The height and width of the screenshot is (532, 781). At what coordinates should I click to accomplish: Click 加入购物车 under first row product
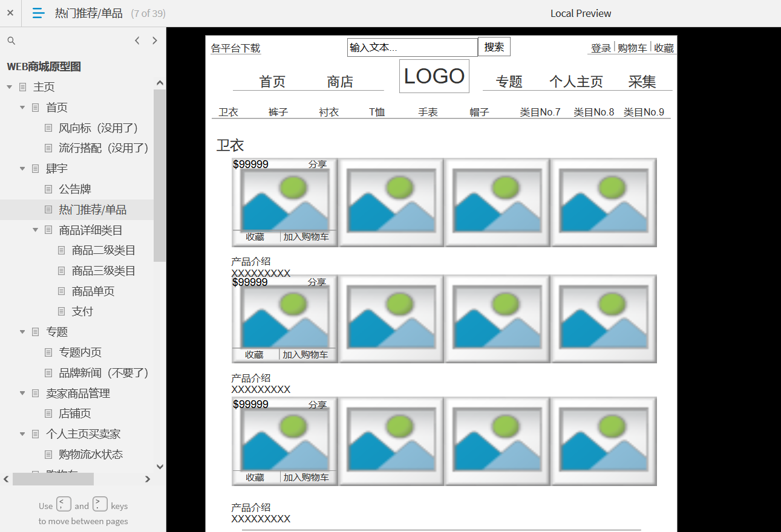pyautogui.click(x=306, y=237)
